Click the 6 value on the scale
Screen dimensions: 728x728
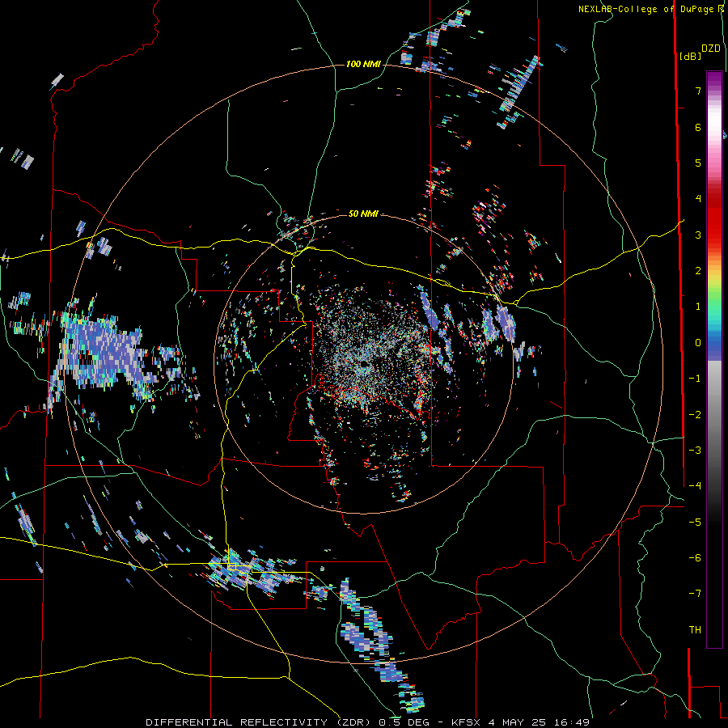tap(698, 127)
